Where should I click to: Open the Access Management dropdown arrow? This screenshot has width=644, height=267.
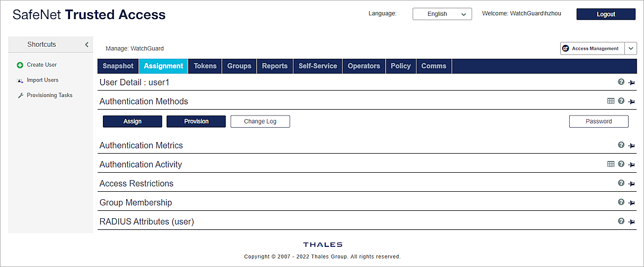(630, 48)
